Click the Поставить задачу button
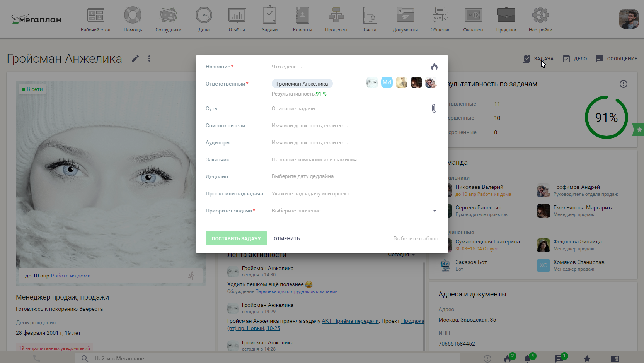644x363 pixels. [236, 238]
